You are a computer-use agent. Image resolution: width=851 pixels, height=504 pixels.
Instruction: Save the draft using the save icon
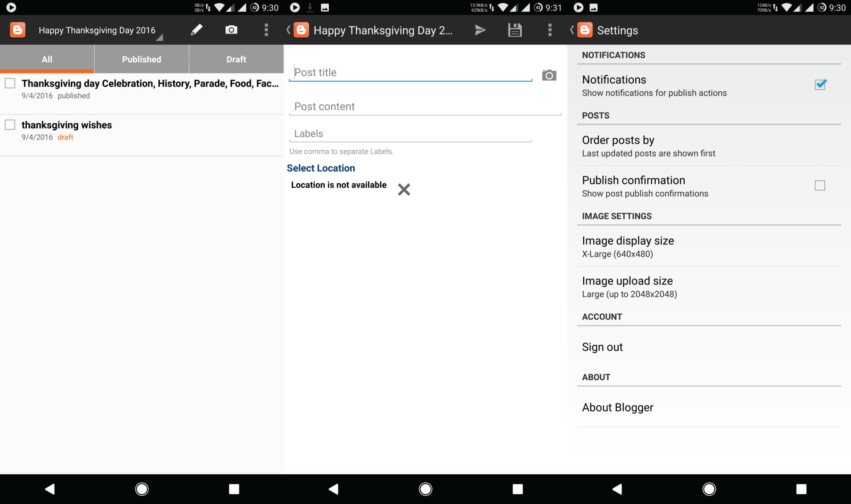[515, 29]
